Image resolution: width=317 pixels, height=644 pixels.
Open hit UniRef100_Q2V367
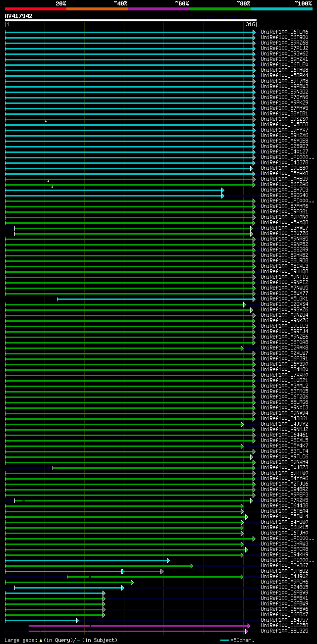tap(284, 565)
